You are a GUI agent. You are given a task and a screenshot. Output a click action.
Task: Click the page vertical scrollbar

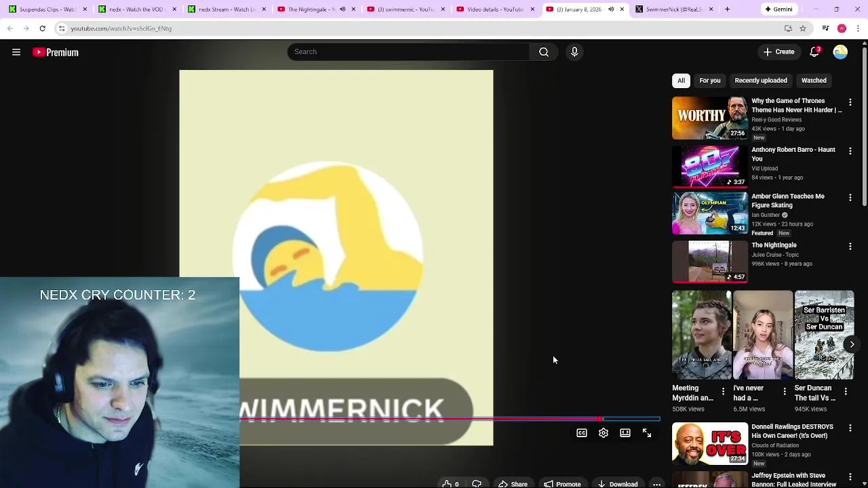point(864,125)
